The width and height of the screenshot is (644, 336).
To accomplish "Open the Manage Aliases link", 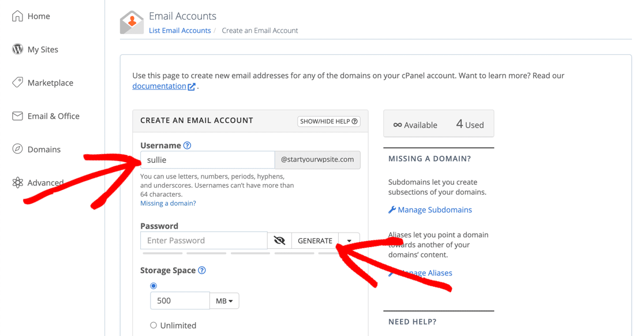I will point(426,272).
